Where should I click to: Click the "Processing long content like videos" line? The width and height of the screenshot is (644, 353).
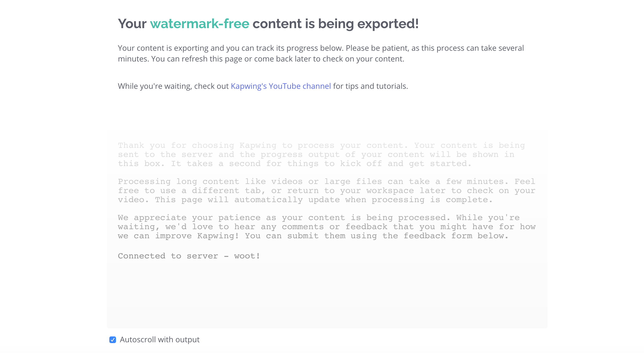(x=326, y=181)
